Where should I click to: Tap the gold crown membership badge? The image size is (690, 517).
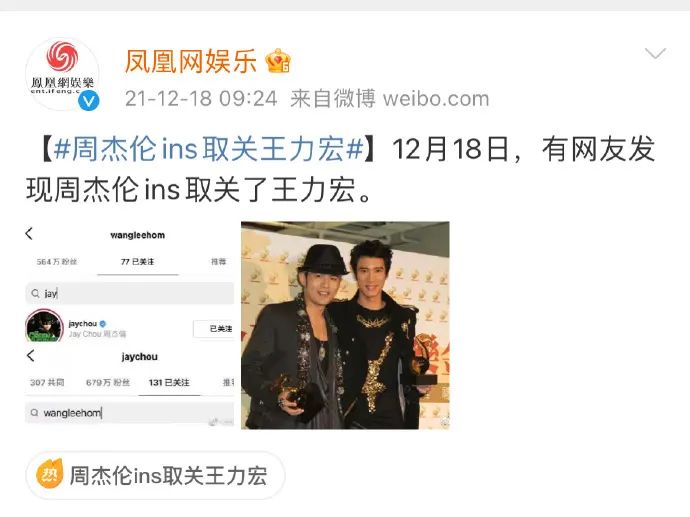click(x=278, y=61)
